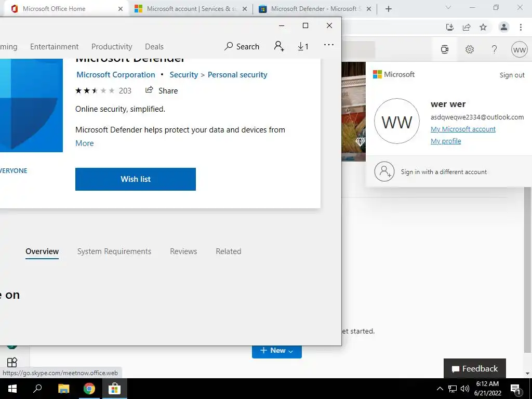This screenshot has height=399, width=532.
Task: Close the Microsoft account tab
Action: (x=245, y=9)
